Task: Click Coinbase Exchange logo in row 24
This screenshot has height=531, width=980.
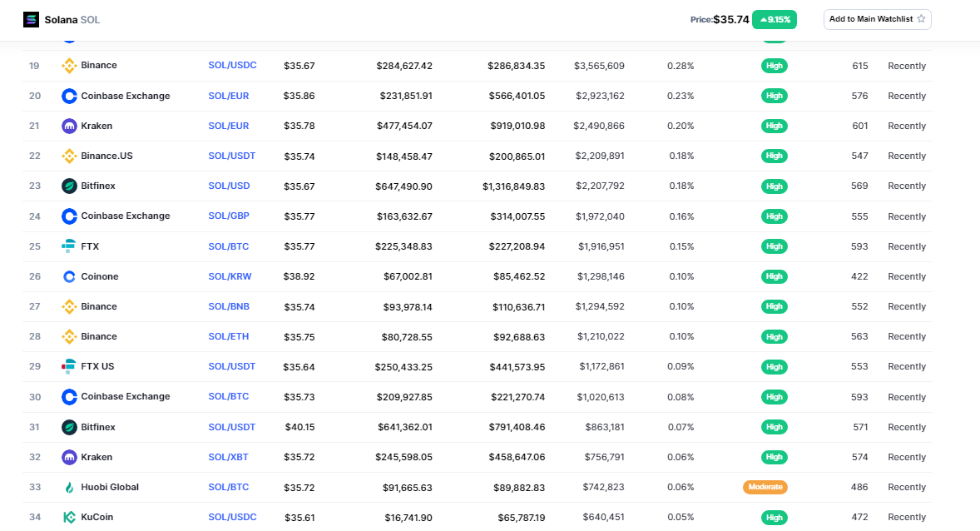Action: (x=69, y=216)
